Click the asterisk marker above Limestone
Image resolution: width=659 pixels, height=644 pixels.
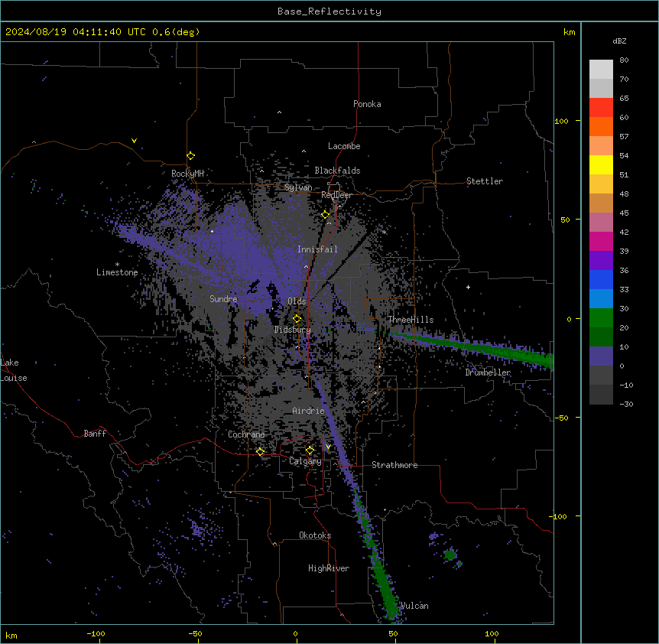[117, 265]
